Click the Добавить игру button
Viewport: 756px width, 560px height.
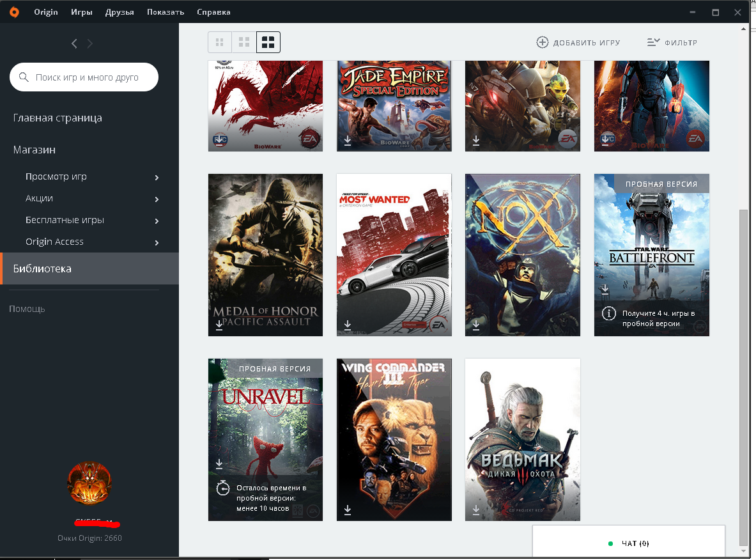(x=578, y=42)
